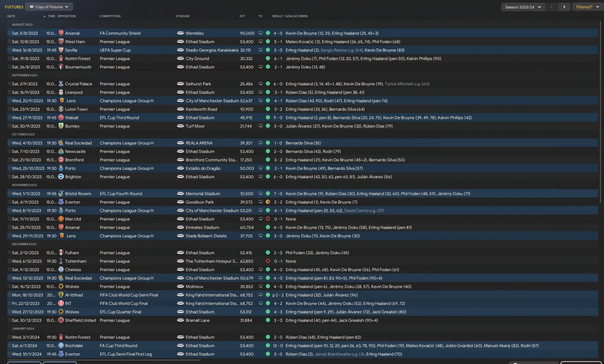The width and height of the screenshot is (604, 364).
Task: Click the stadium icon beside Wembley
Action: [x=180, y=33]
